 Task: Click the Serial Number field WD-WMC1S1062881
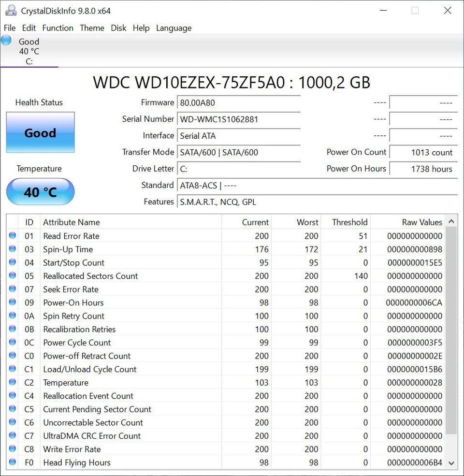pyautogui.click(x=239, y=119)
